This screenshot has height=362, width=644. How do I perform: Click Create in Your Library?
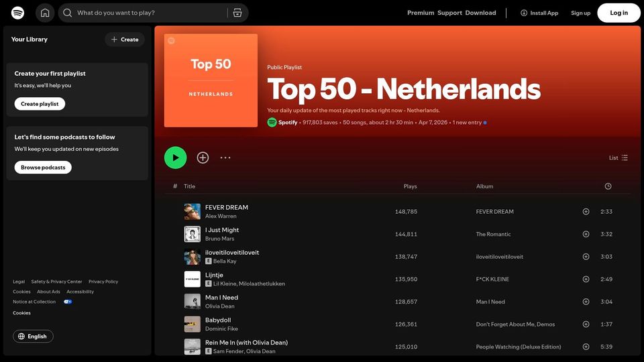[125, 40]
